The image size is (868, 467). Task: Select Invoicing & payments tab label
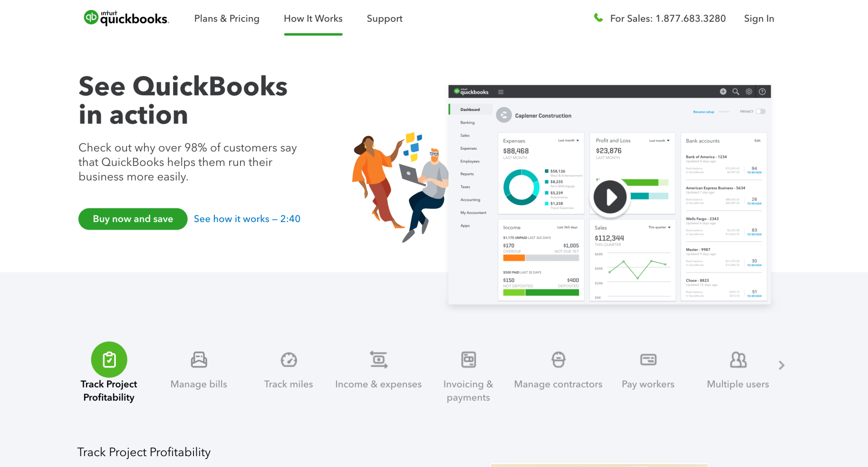click(x=468, y=391)
